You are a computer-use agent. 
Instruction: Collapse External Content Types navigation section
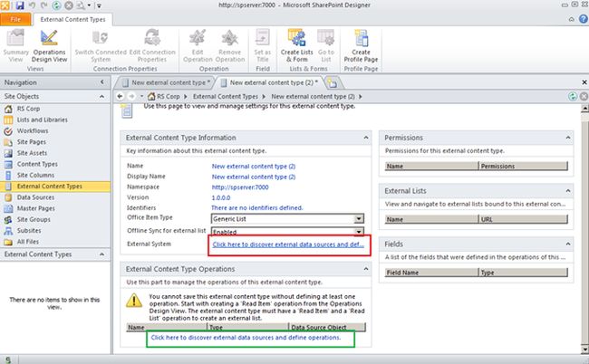pos(102,254)
